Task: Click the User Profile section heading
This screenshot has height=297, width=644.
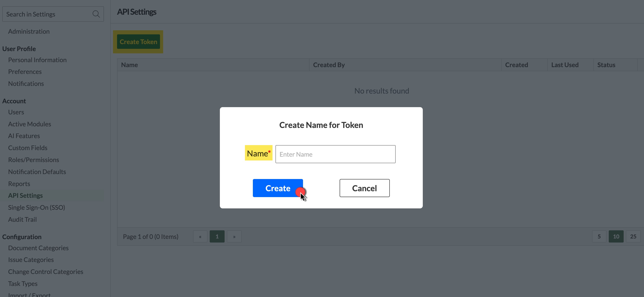Action: coord(19,49)
